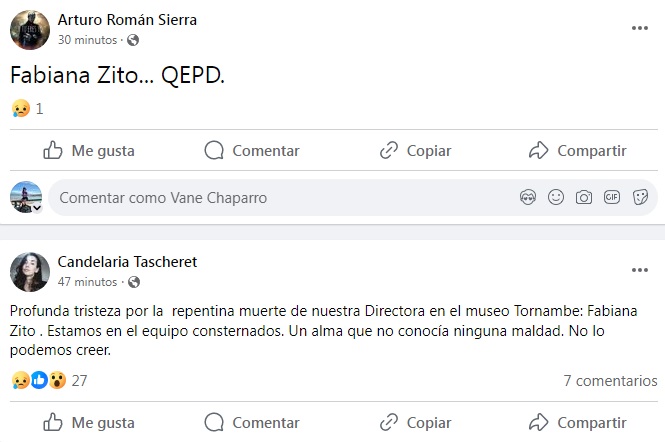
Task: Copy link of Arturo's post
Action: 415,151
